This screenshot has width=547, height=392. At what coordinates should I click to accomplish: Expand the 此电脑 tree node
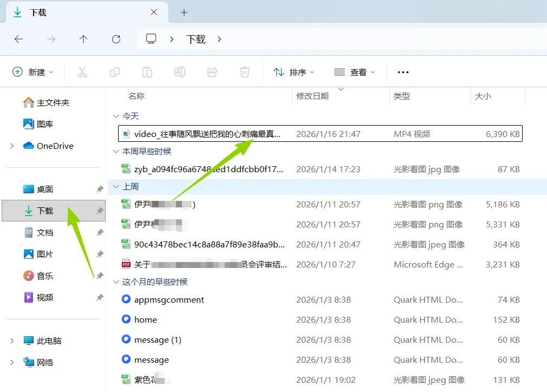12,341
